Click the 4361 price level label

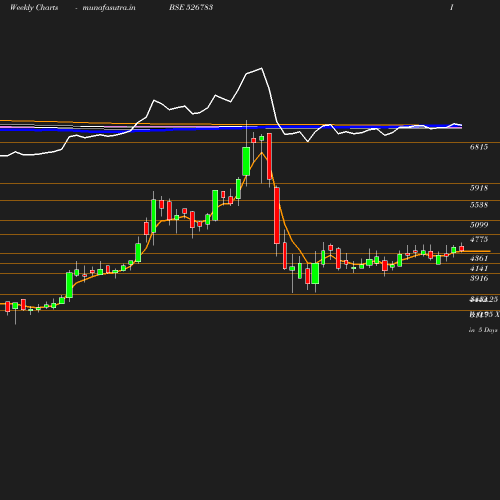click(479, 258)
